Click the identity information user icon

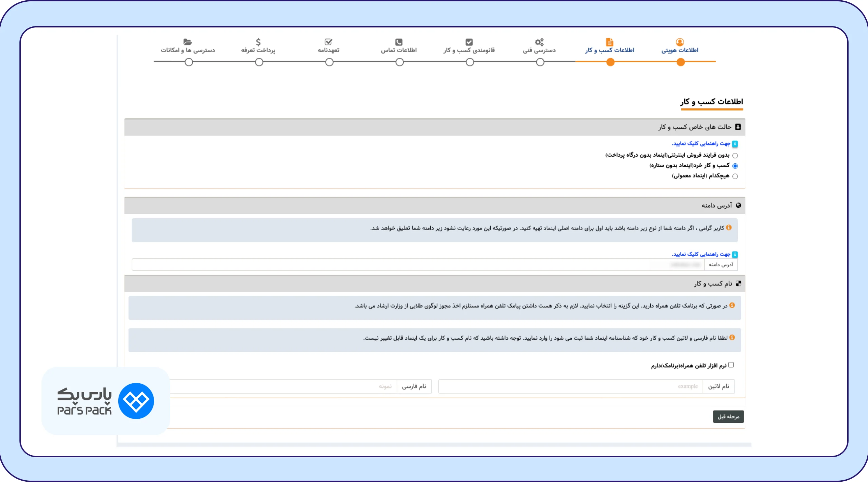click(x=680, y=42)
